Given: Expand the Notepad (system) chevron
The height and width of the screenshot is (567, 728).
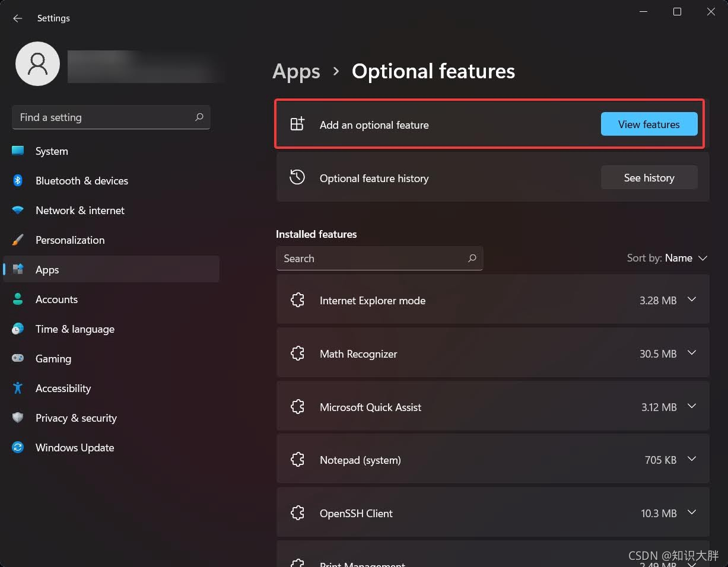Looking at the screenshot, I should (x=692, y=459).
